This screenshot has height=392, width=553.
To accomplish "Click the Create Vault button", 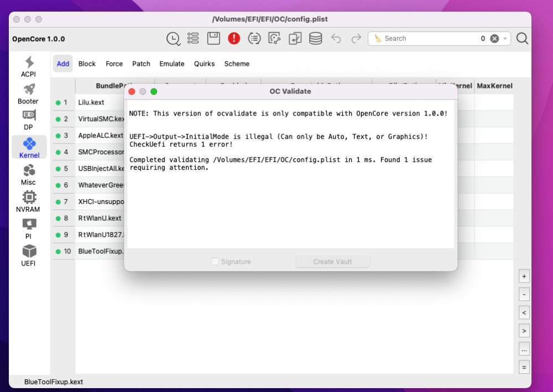I will pyautogui.click(x=332, y=262).
